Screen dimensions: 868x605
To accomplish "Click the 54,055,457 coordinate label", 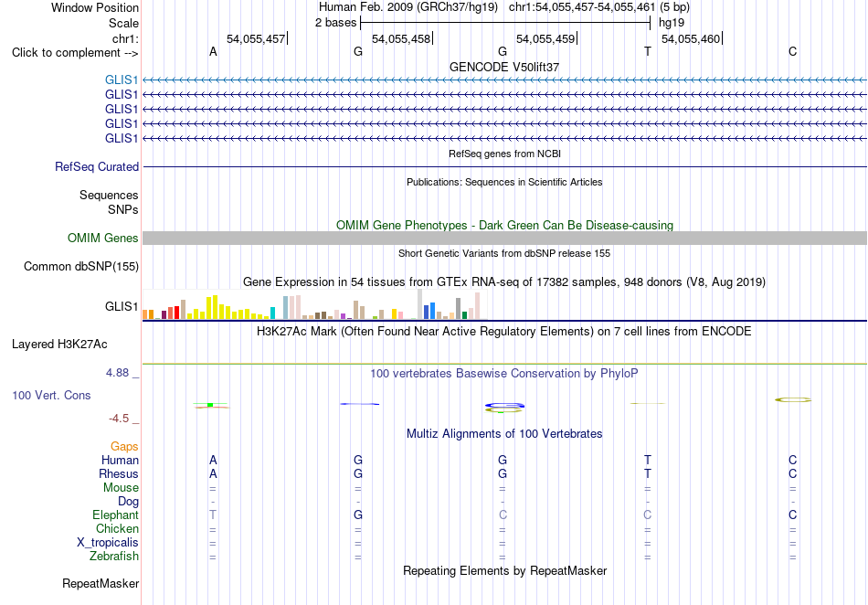I will coord(256,38).
